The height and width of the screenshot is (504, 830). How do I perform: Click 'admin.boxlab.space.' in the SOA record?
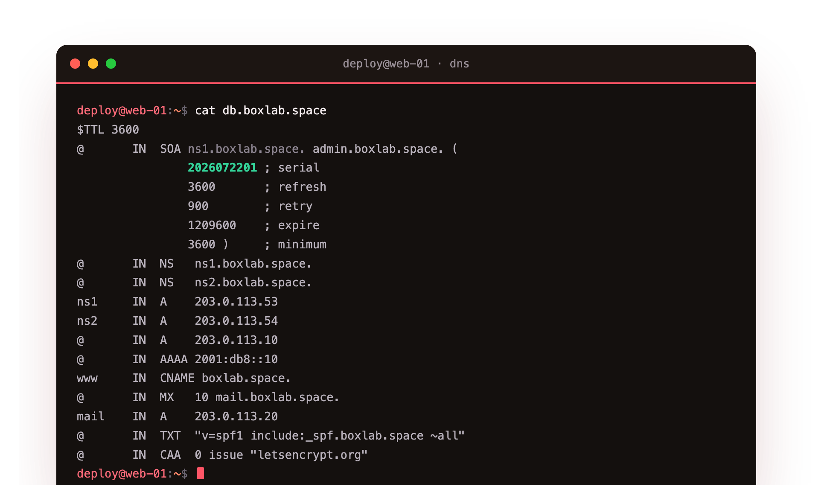click(378, 149)
